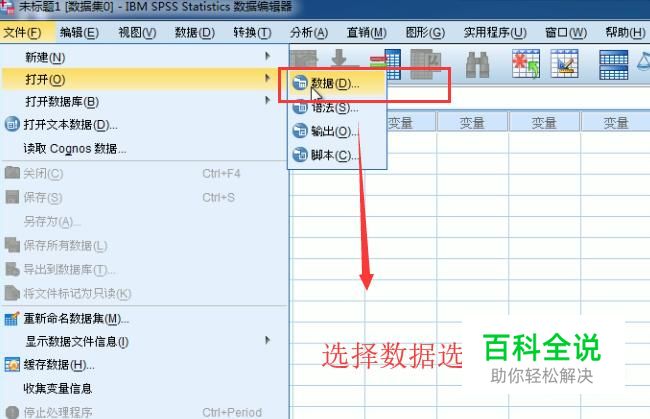Image resolution: width=650 pixels, height=419 pixels.
Task: Choose 数据(D)... in Open submenu
Action: (337, 83)
